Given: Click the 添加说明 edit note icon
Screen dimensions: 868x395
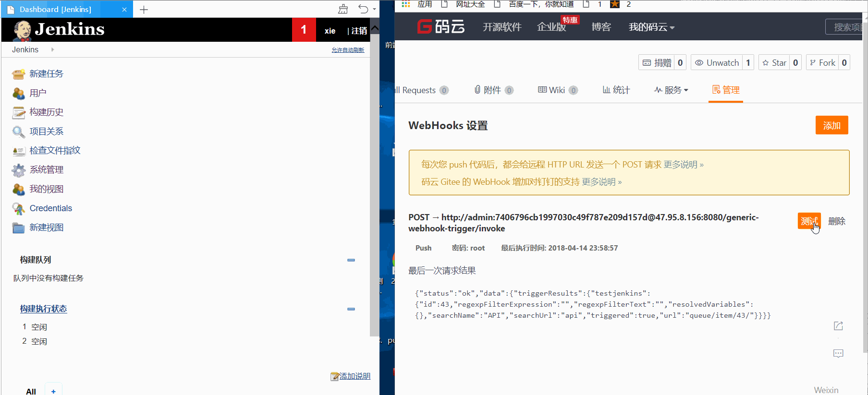Looking at the screenshot, I should coord(335,377).
